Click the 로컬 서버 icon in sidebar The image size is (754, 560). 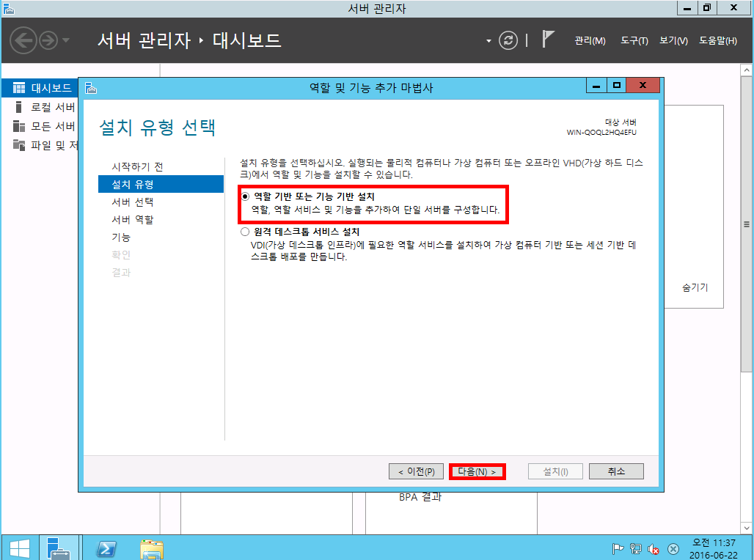tap(19, 107)
